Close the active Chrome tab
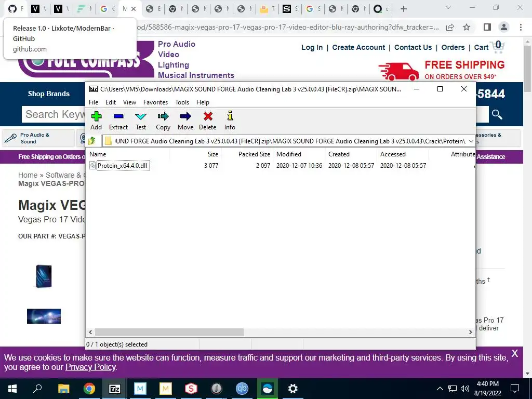 coord(134,9)
